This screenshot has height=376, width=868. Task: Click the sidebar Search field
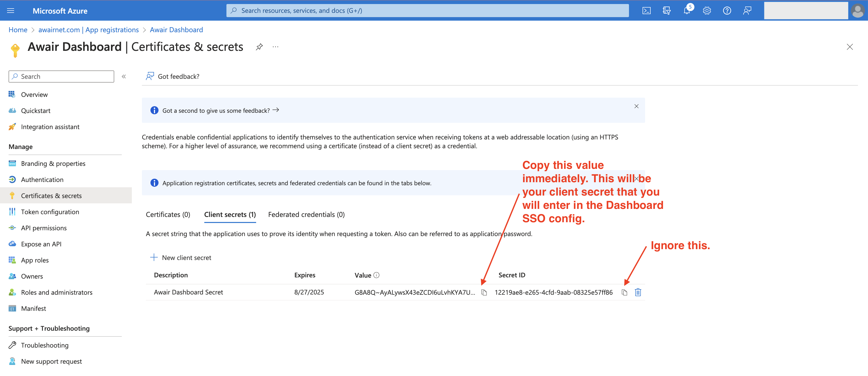tap(61, 77)
